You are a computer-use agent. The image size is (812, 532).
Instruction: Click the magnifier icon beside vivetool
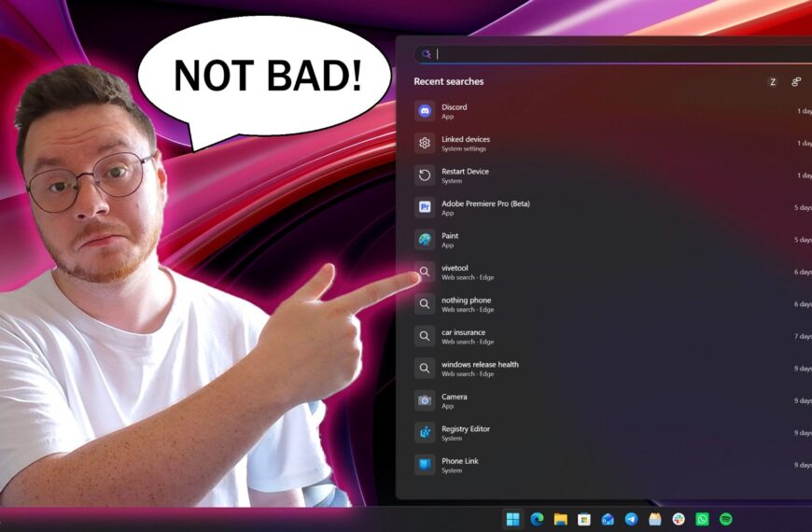[425, 272]
